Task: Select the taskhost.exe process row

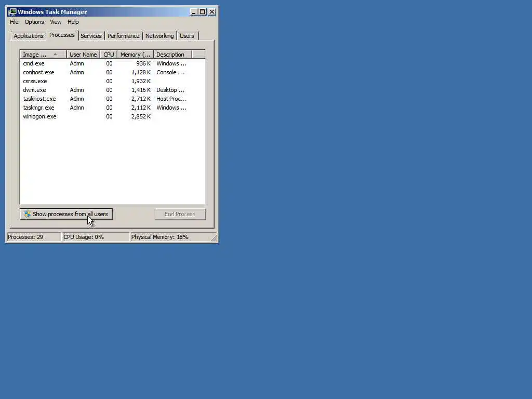Action: pos(113,99)
